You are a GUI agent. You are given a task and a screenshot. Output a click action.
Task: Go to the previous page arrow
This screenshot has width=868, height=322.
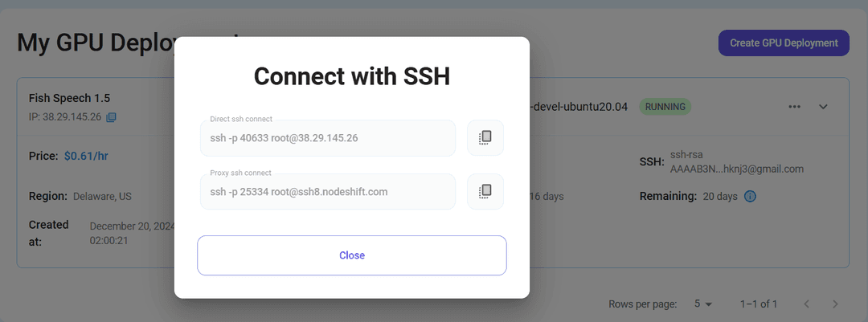pos(807,304)
